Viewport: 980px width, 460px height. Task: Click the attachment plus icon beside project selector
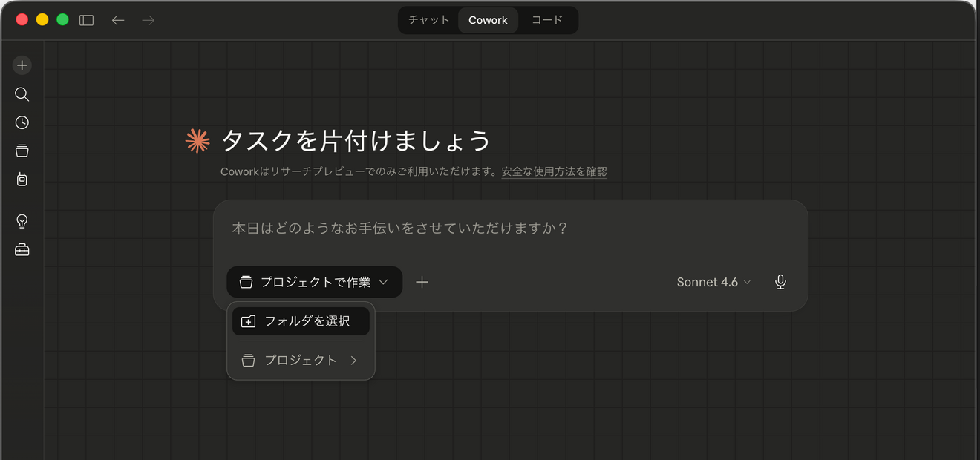click(x=422, y=282)
